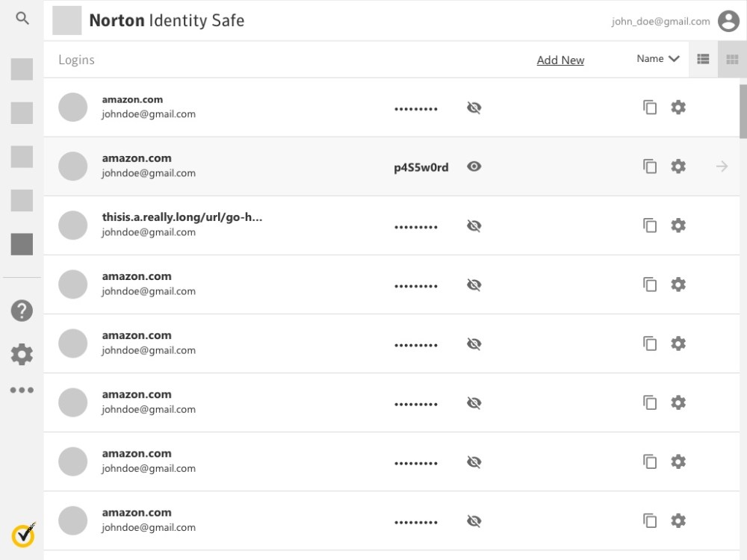Click the search magnifier icon
Viewport: 747px width, 560px height.
[x=22, y=19]
